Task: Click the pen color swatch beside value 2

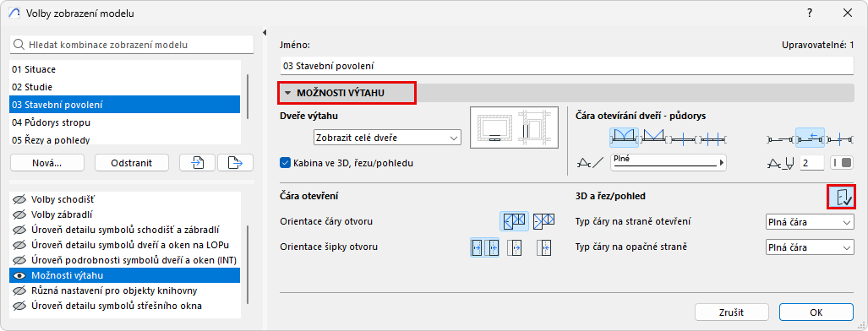Action: coord(841,163)
